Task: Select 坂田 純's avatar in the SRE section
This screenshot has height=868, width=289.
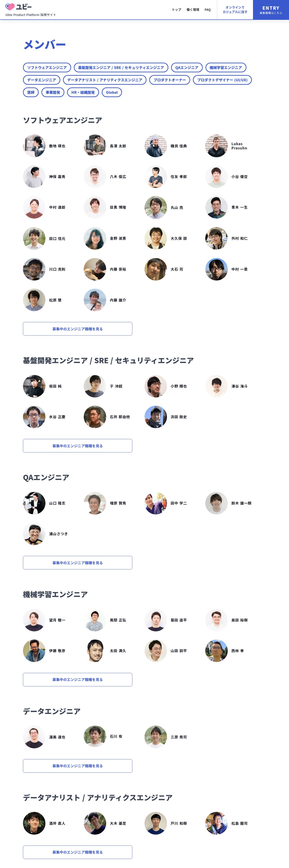Action: [x=34, y=386]
